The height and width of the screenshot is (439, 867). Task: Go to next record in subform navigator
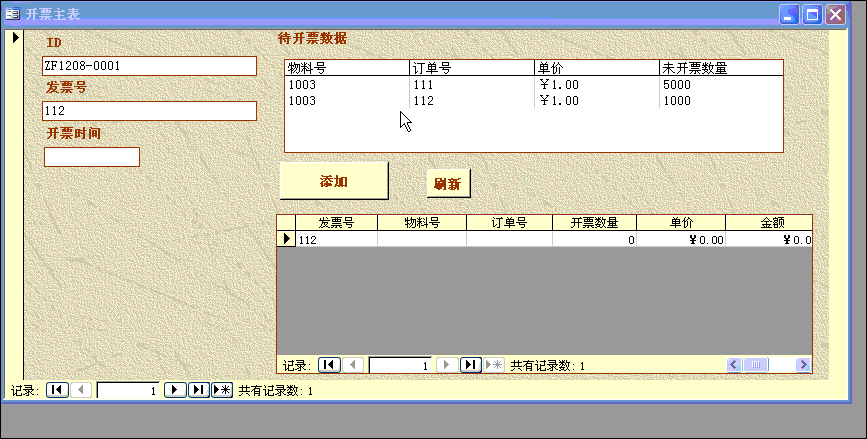coord(447,365)
